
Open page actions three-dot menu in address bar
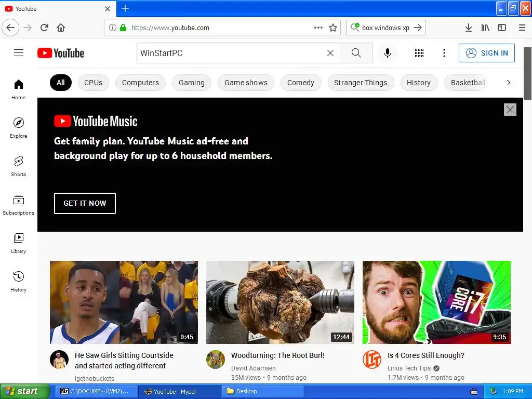point(318,28)
